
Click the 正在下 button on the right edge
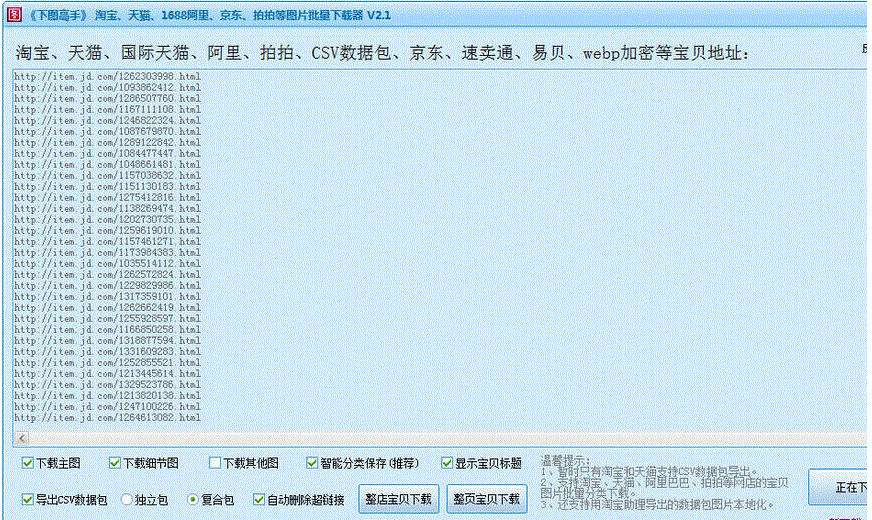tap(840, 487)
